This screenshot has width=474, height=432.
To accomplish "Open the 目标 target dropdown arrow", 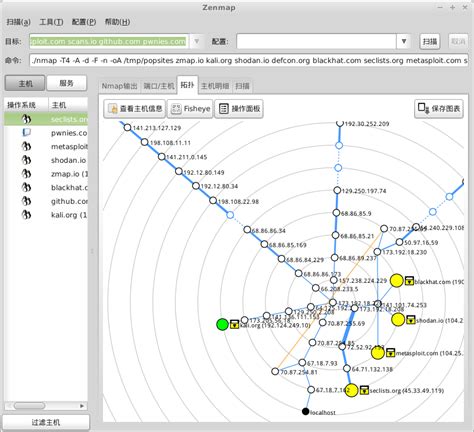I will (197, 41).
